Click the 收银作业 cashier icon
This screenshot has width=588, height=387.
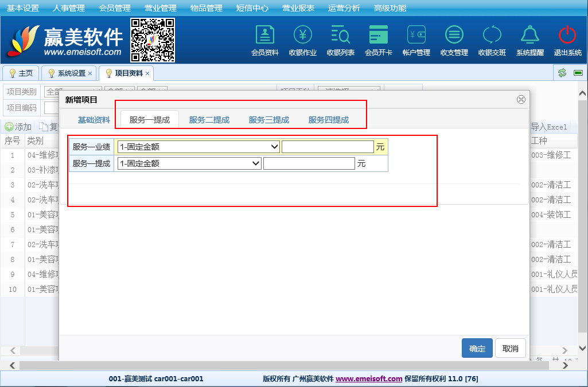(302, 36)
